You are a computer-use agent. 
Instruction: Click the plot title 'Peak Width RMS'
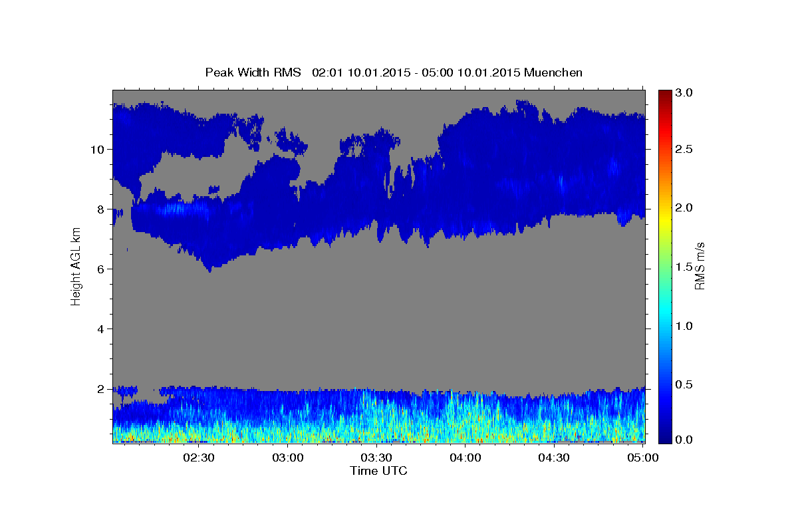(253, 72)
